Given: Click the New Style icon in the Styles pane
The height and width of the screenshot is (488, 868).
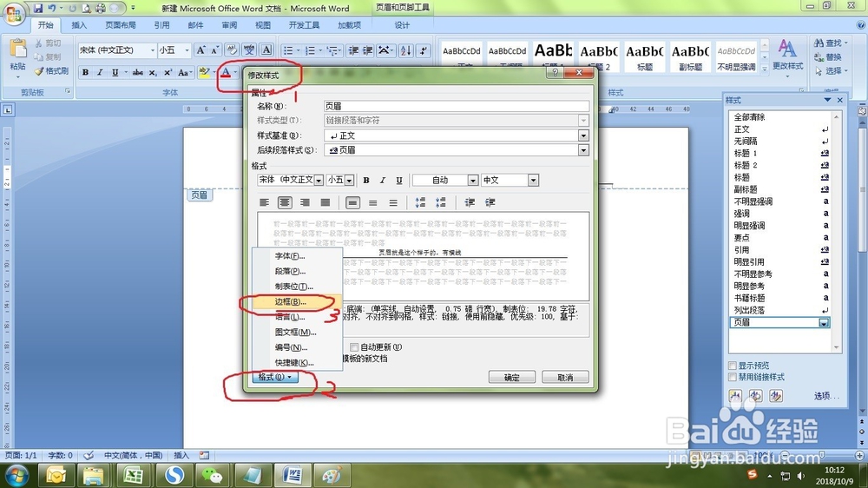Looking at the screenshot, I should [x=735, y=395].
